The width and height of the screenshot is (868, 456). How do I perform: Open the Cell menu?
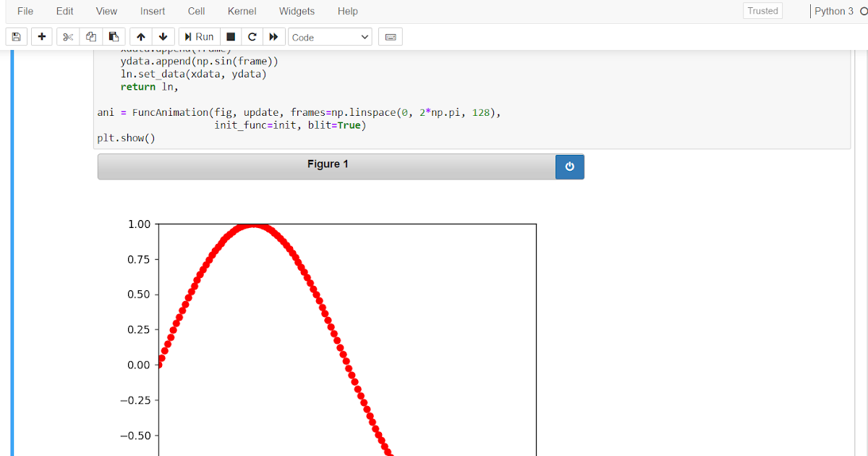click(196, 11)
